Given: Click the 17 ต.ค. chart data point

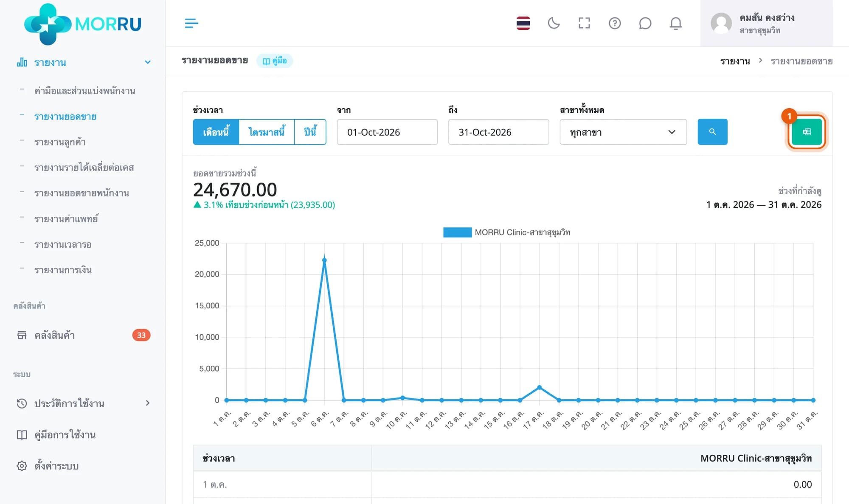Looking at the screenshot, I should pos(540,387).
